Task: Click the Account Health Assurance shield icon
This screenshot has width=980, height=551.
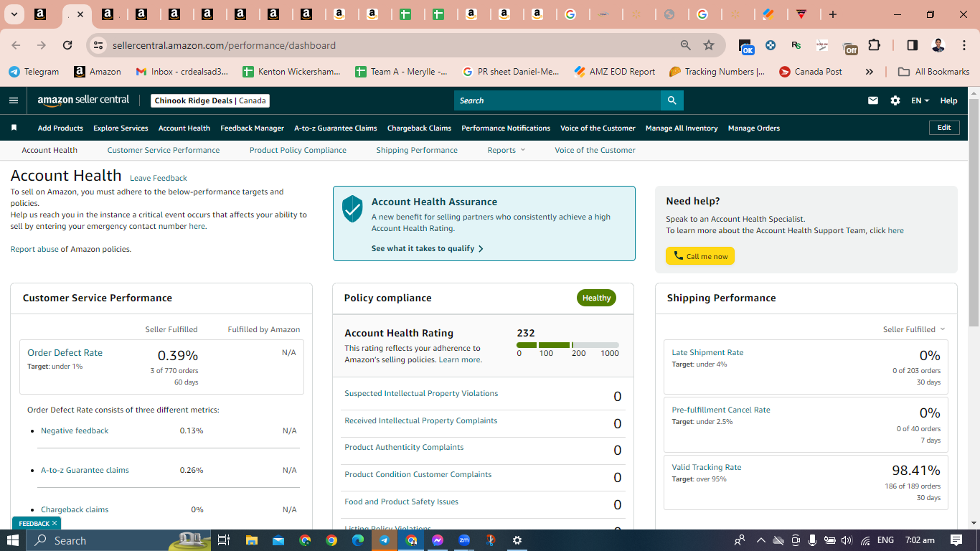Action: point(352,209)
